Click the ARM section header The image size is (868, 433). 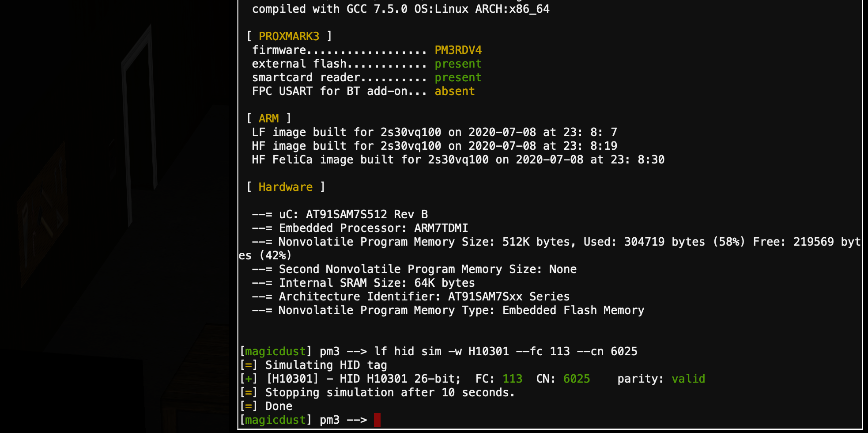268,118
